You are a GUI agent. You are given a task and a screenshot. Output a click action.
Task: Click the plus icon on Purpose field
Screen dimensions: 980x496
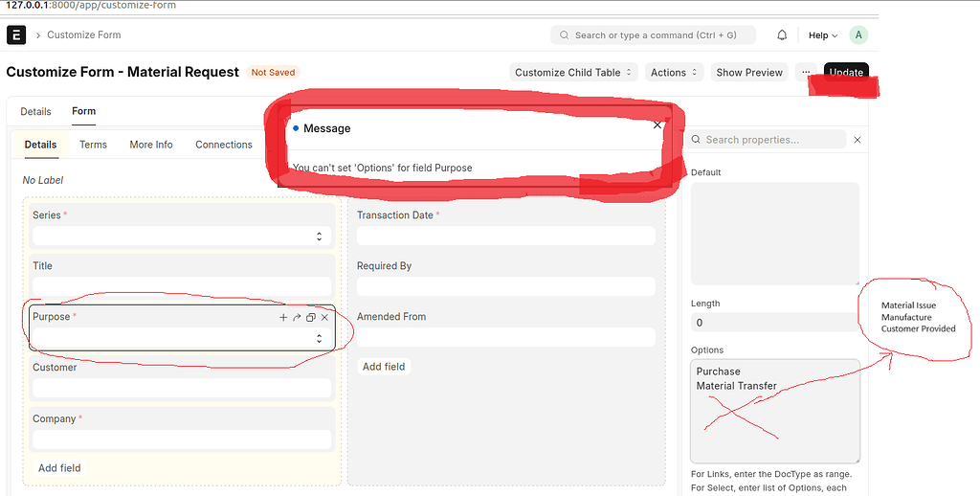tap(283, 317)
